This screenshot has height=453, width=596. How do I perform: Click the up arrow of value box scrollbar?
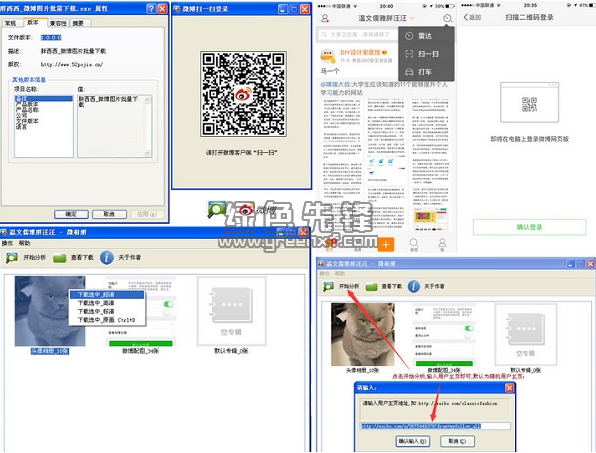[x=147, y=100]
